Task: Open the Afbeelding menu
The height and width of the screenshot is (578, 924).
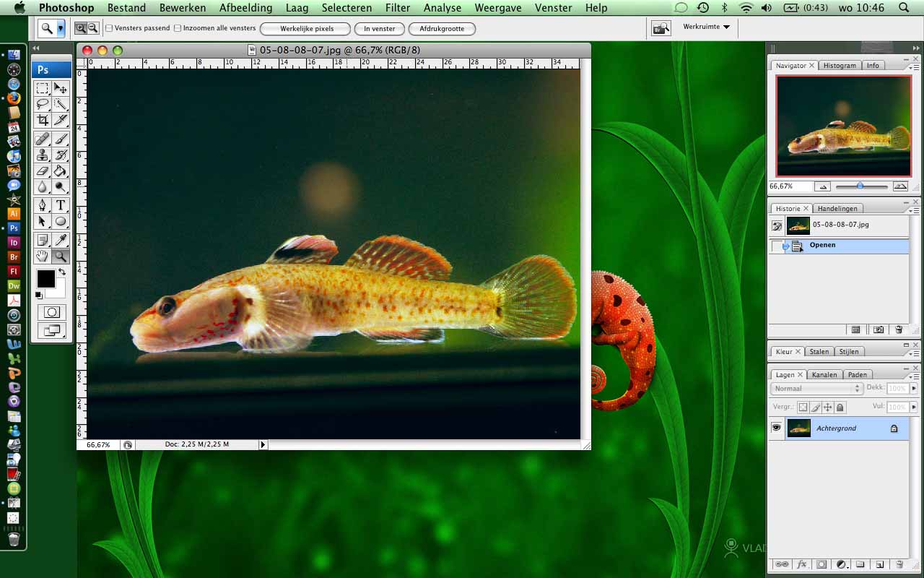Action: coord(245,8)
